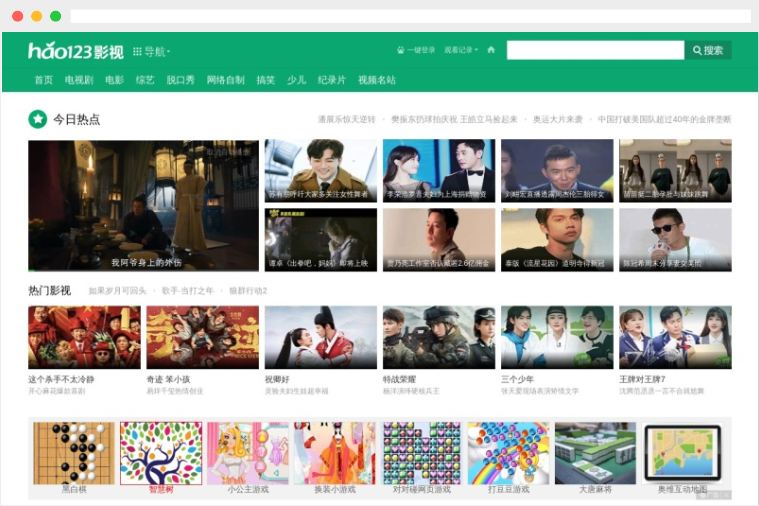The image size is (759, 506).
Task: Click the 祝卿好 title text
Action: [277, 379]
